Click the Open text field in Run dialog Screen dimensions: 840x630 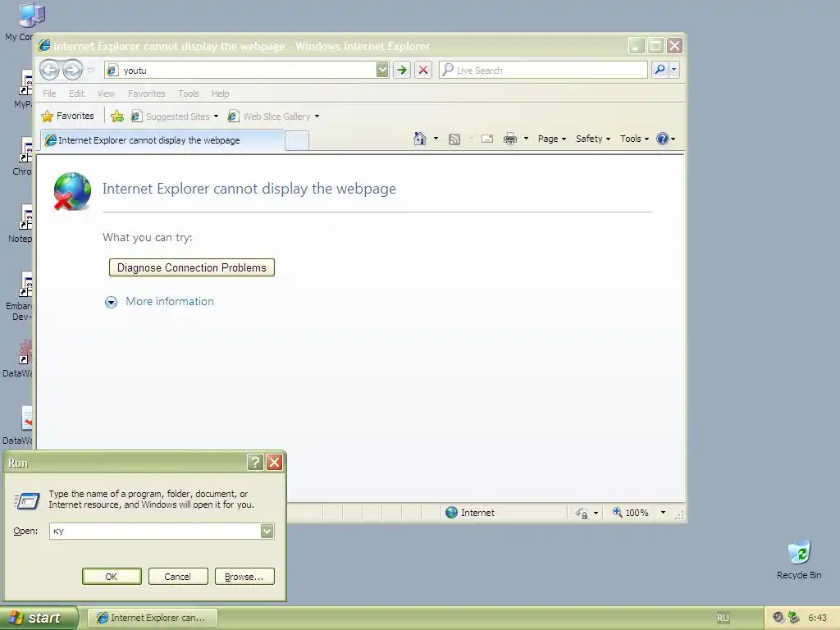pyautogui.click(x=155, y=531)
